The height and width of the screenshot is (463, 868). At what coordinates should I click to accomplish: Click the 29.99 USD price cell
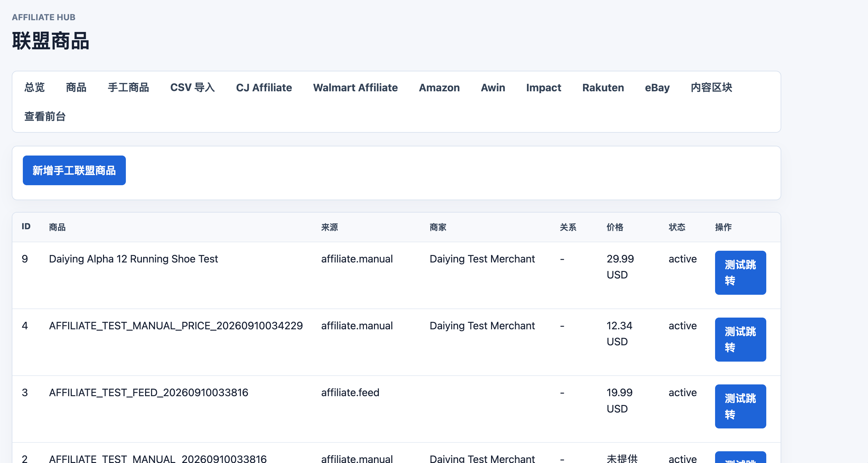620,266
